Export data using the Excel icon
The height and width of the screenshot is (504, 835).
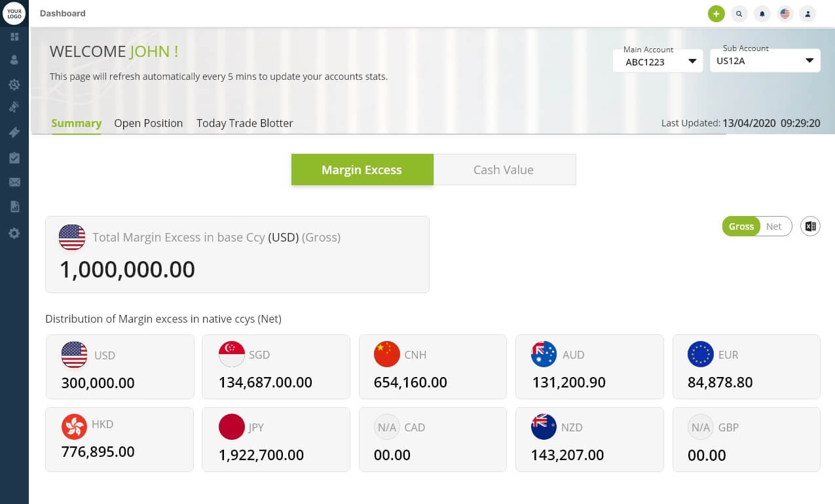810,226
